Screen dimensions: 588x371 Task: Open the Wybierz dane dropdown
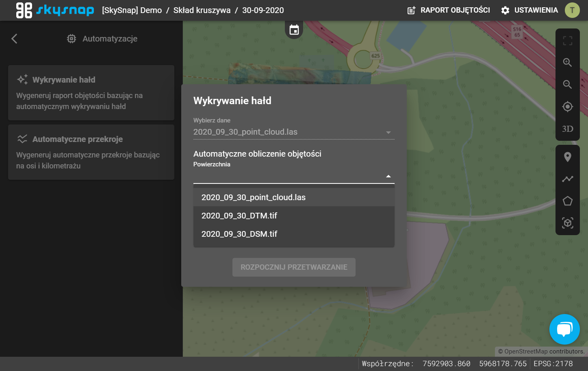(294, 132)
